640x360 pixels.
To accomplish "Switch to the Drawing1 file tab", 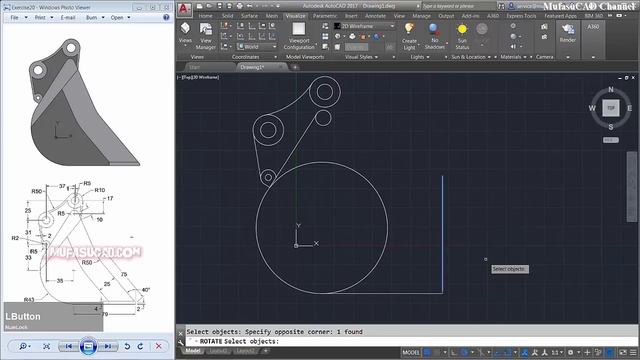I will [261, 67].
